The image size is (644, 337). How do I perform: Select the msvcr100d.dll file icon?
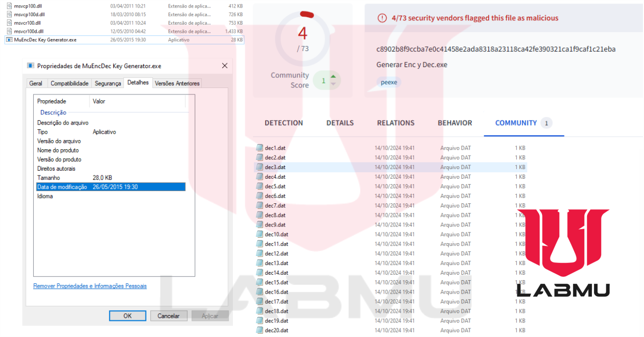[x=9, y=31]
